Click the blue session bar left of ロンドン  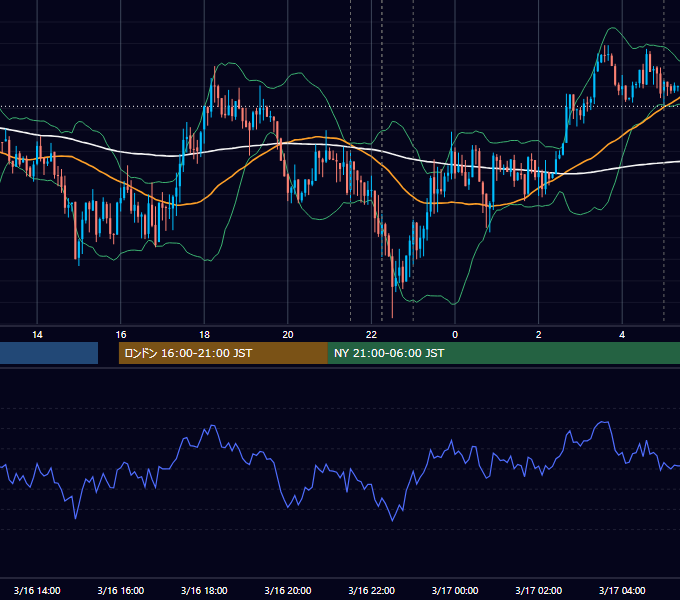click(x=49, y=353)
